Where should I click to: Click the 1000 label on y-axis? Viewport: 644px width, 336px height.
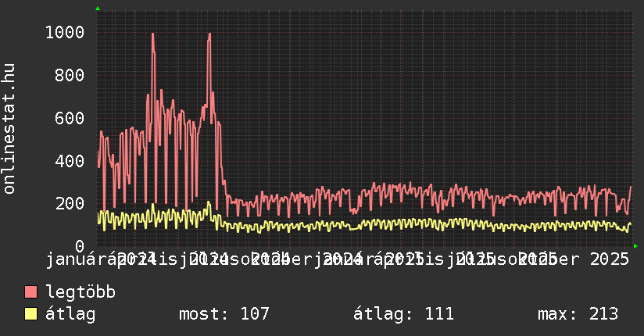click(65, 33)
